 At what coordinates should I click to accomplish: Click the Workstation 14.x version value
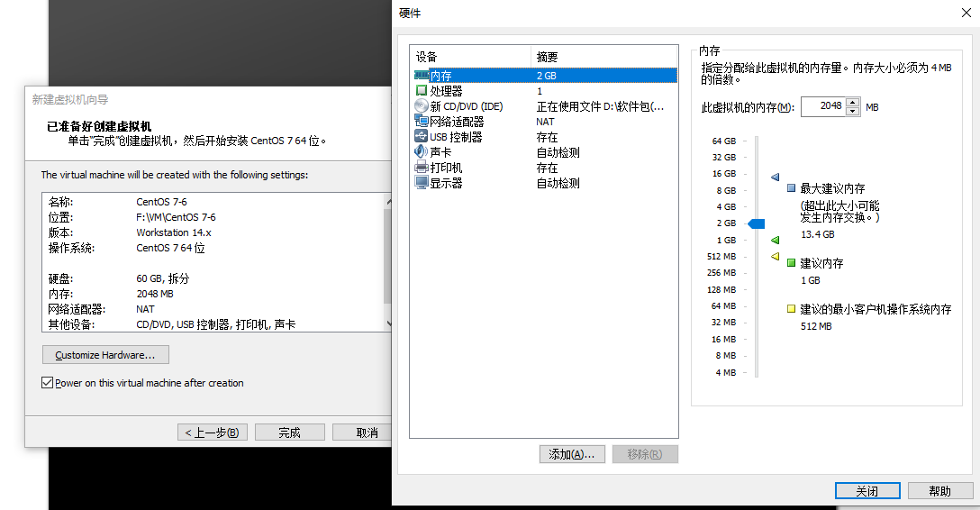(x=174, y=232)
